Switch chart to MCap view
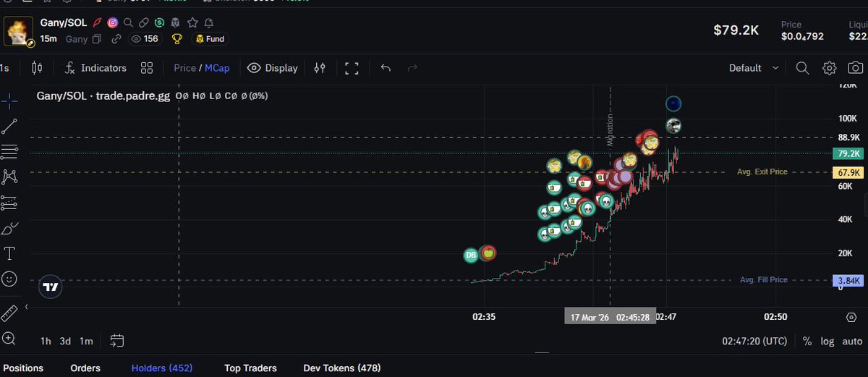 coord(217,68)
